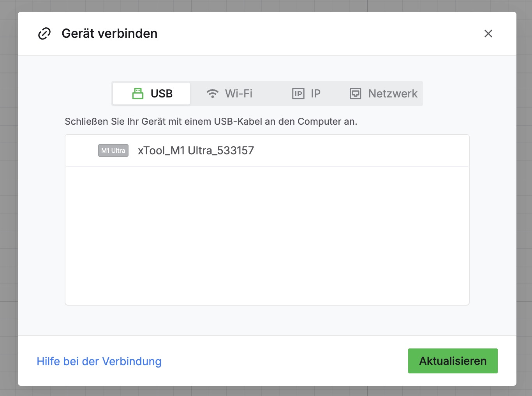Close the Gerät verbinden dialog
Viewport: 532px width, 396px height.
click(x=488, y=34)
